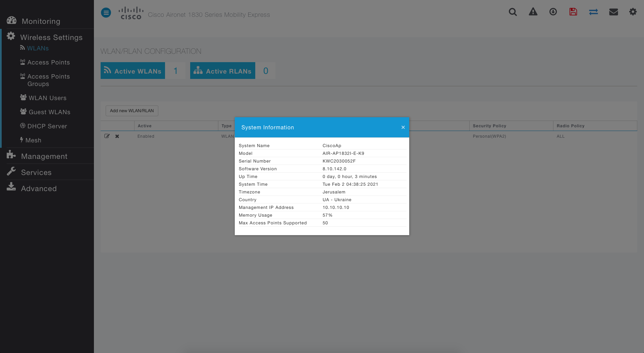Click the Cisco logo
The image size is (644, 353).
131,13
